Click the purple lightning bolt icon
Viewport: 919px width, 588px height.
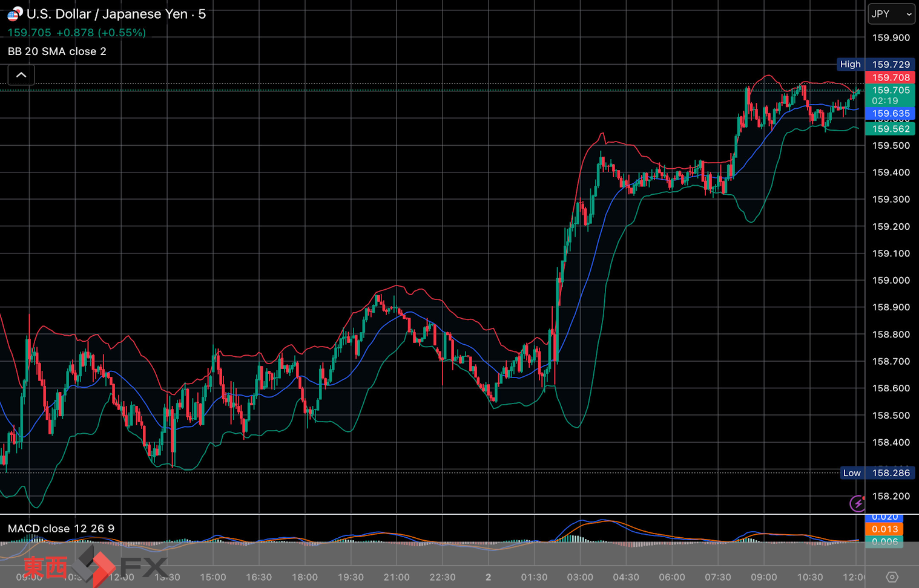tap(857, 503)
